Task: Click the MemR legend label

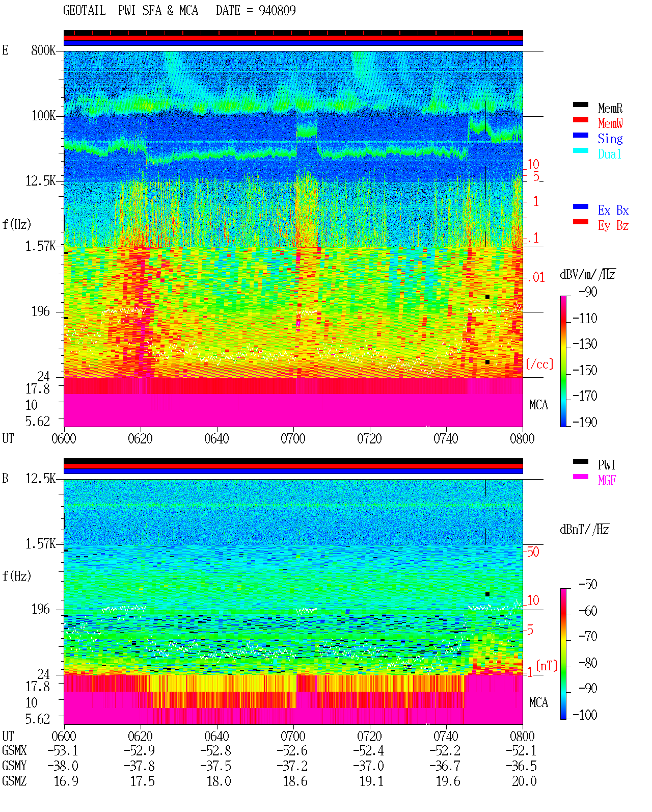Action: (x=610, y=108)
